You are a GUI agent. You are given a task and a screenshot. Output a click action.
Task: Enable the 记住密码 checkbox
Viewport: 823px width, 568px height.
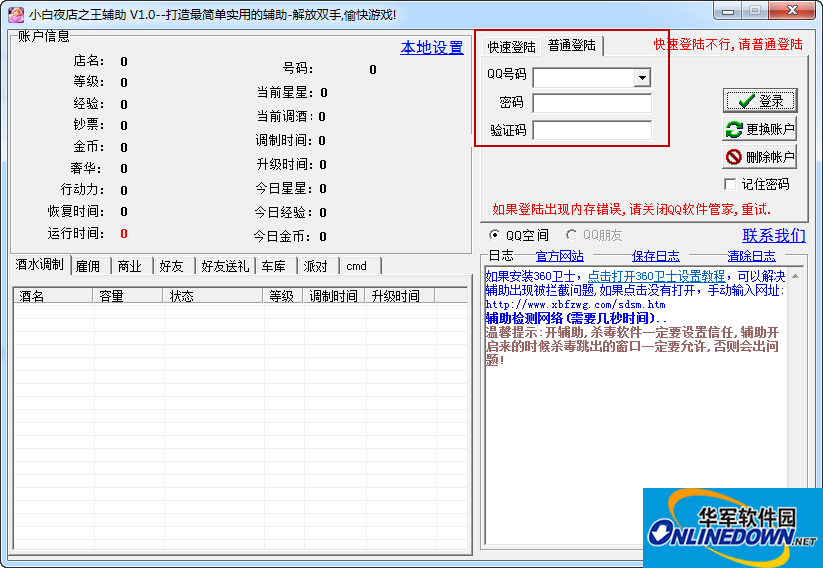pyautogui.click(x=730, y=184)
